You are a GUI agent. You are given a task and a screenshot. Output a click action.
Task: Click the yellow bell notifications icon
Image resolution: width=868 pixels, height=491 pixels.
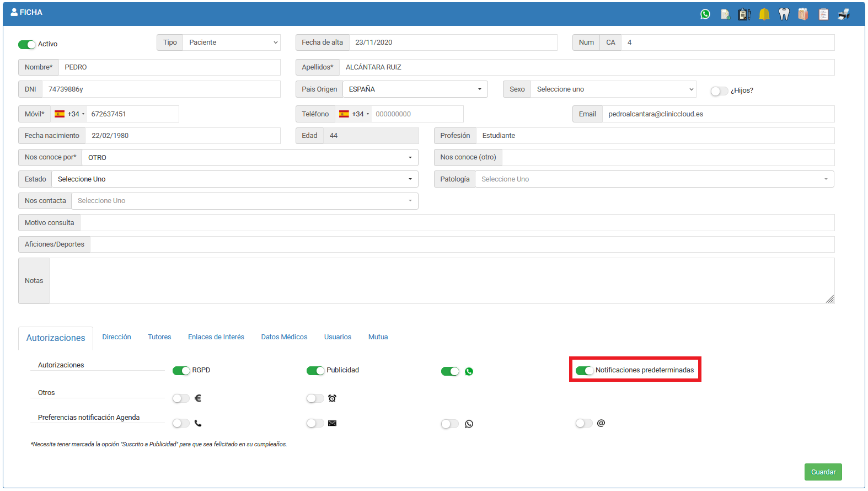click(x=764, y=14)
